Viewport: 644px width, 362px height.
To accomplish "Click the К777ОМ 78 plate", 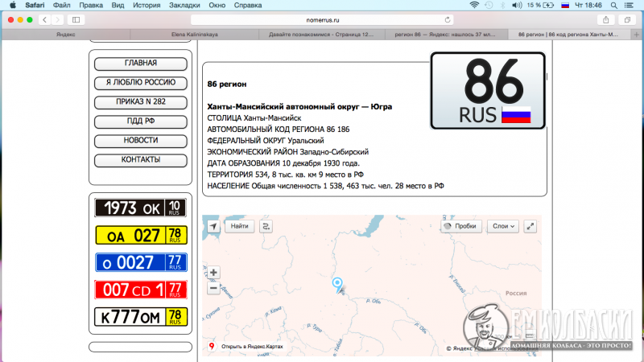I will [x=141, y=317].
